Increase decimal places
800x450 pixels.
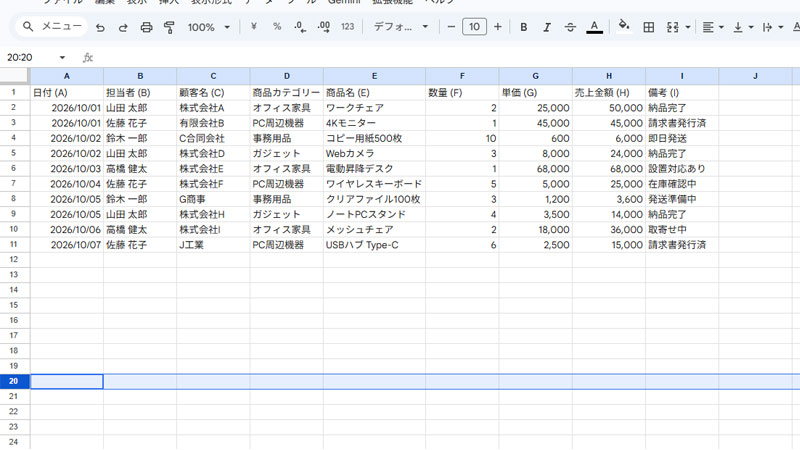click(324, 27)
